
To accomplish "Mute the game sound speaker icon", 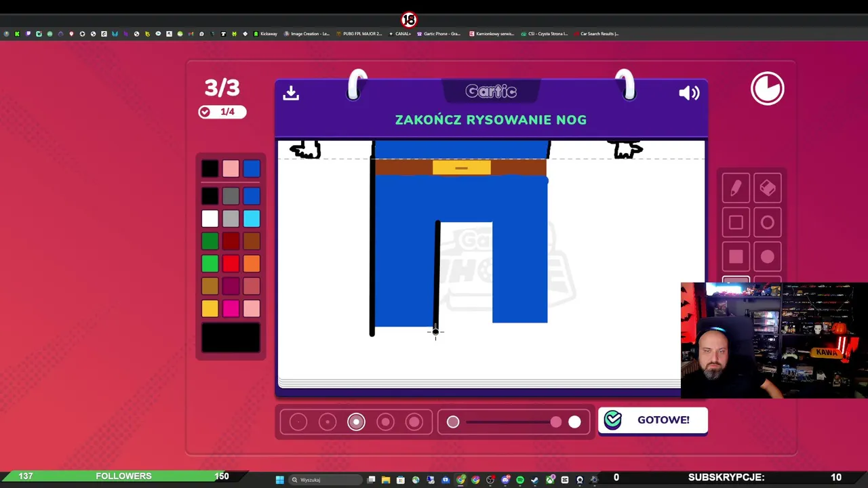I will coord(689,93).
